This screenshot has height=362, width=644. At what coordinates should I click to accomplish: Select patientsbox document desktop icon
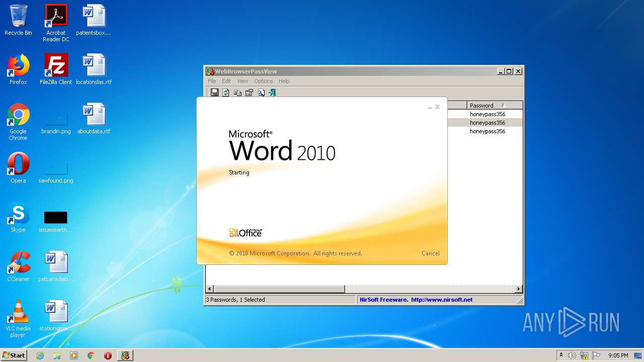(94, 20)
